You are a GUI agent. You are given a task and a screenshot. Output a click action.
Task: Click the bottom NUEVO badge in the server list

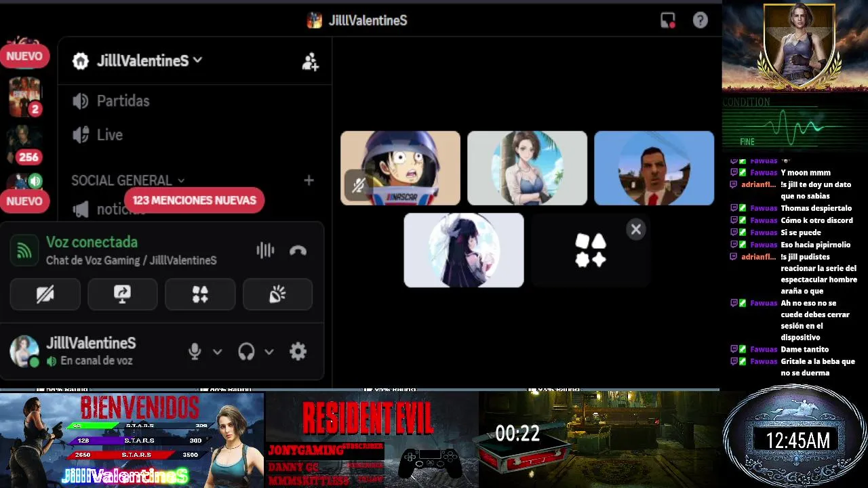click(x=24, y=201)
